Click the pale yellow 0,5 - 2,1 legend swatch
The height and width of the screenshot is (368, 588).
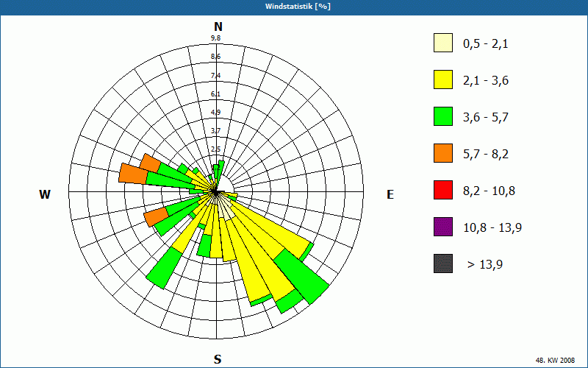point(443,43)
